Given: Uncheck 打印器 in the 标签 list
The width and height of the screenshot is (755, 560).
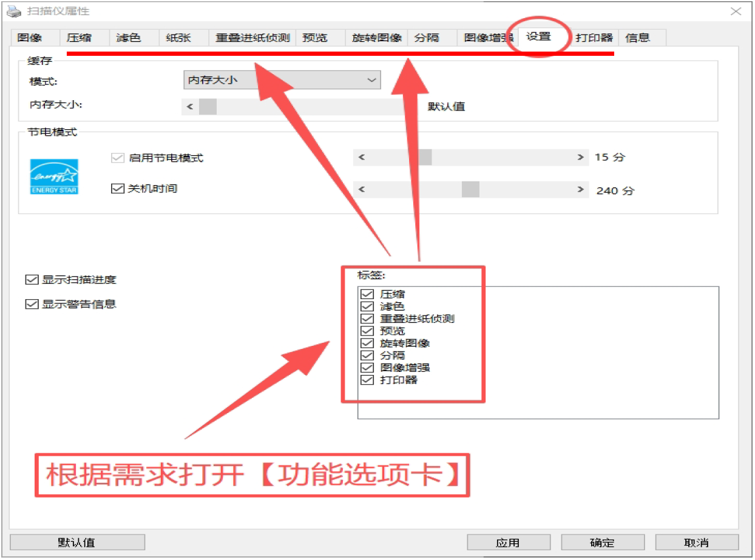Looking at the screenshot, I should click(367, 380).
